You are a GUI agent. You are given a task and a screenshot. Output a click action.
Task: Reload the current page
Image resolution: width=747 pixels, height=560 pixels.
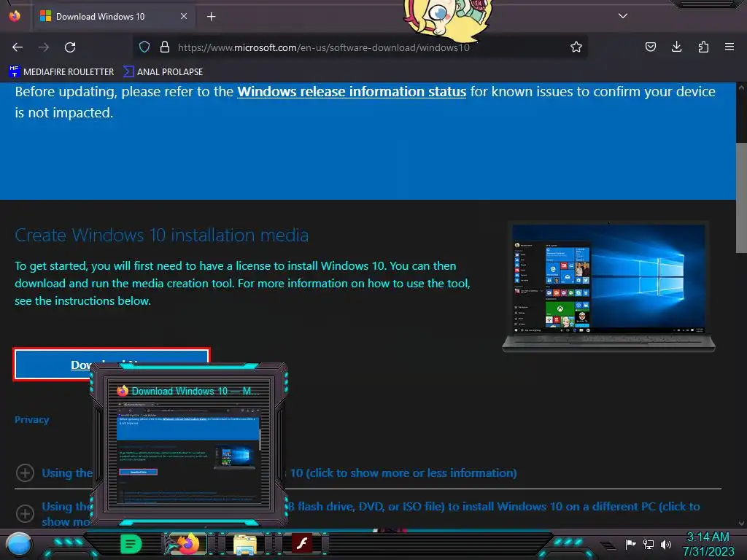(70, 47)
